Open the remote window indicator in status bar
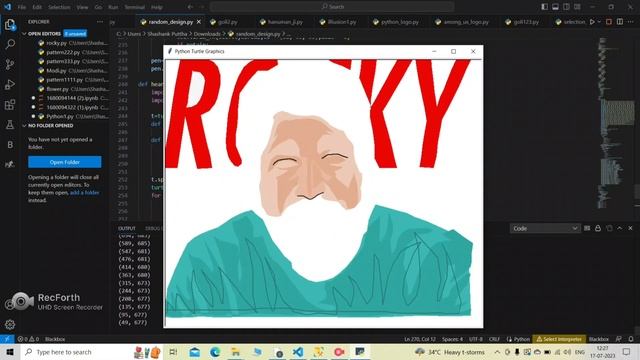640x360 pixels. click(x=7, y=339)
